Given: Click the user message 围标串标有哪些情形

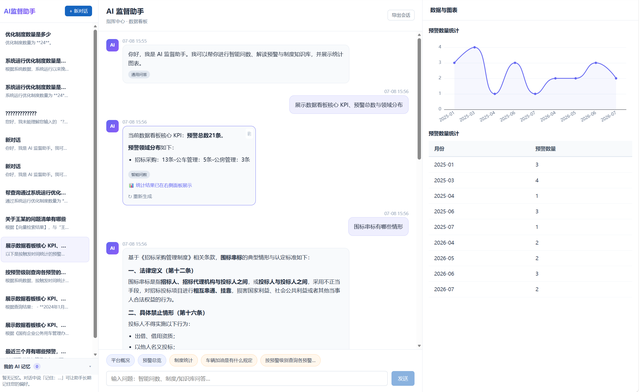Looking at the screenshot, I should click(378, 227).
